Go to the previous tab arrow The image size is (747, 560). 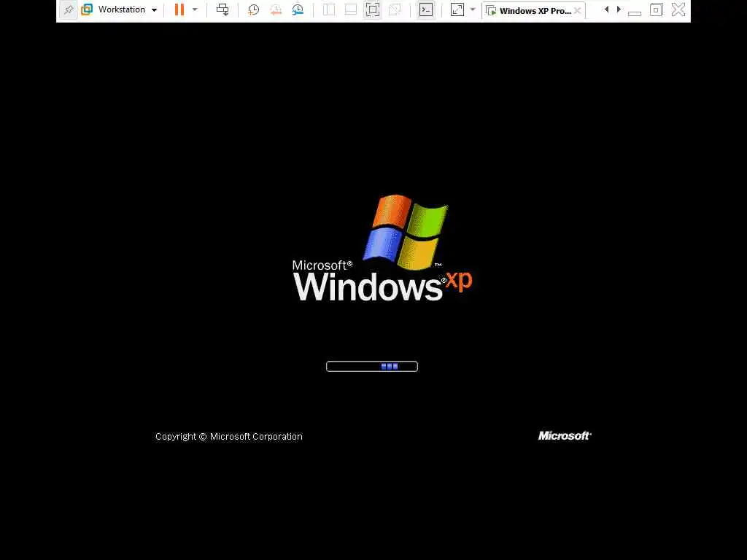pyautogui.click(x=606, y=9)
